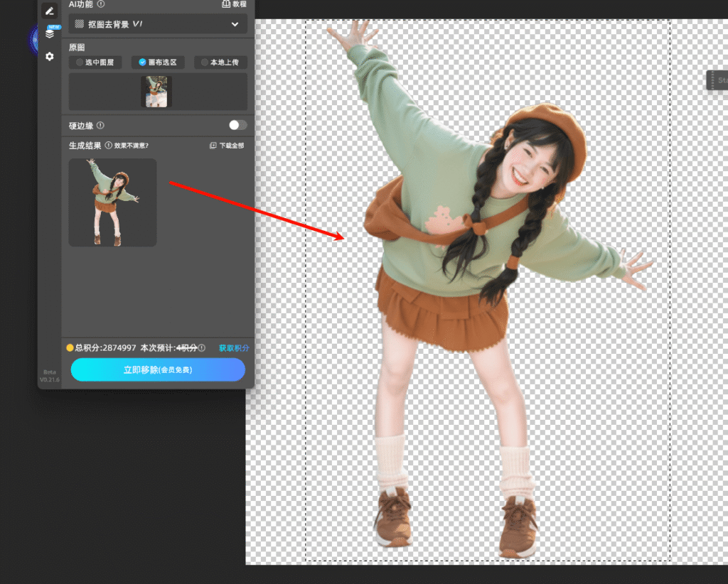This screenshot has width=728, height=584.
Task: Click the info icon beside 生成结果
Action: [109, 146]
